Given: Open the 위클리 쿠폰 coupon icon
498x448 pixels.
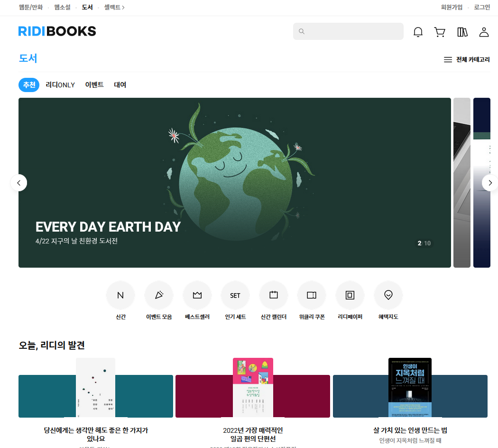Looking at the screenshot, I should tap(312, 295).
